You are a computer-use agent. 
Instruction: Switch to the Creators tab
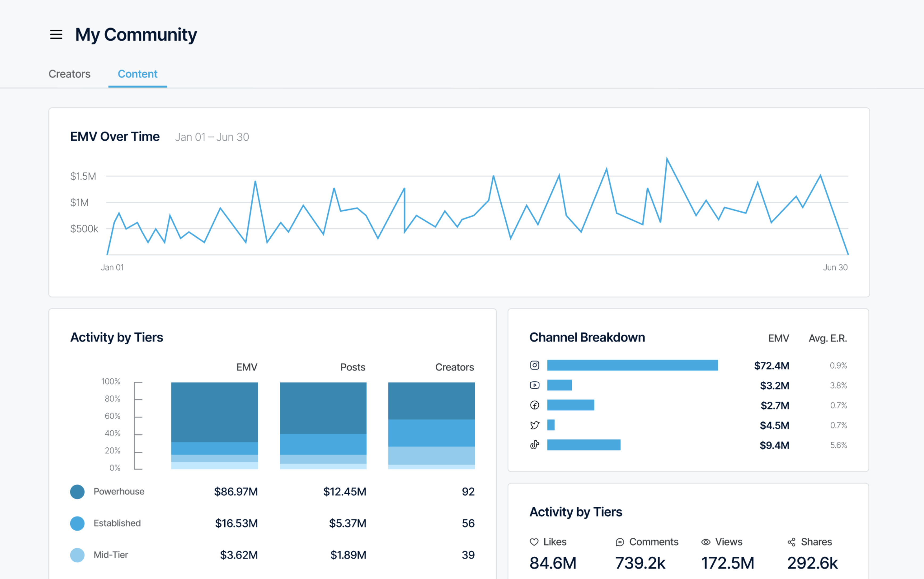point(70,74)
